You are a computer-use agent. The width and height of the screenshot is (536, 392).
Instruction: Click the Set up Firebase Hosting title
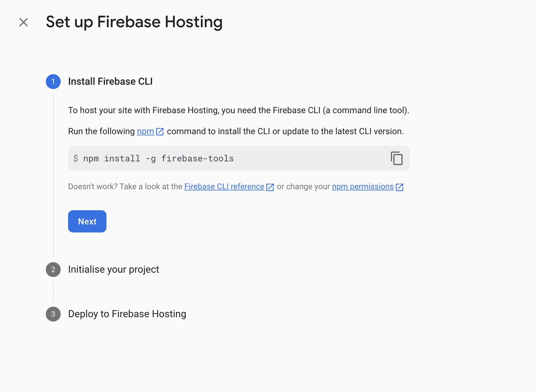pyautogui.click(x=134, y=22)
